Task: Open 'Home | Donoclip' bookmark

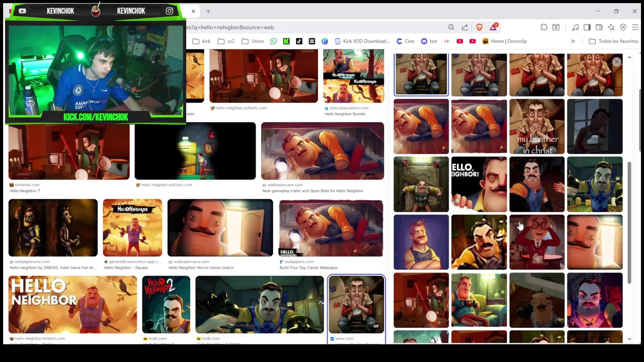Action: [x=504, y=41]
